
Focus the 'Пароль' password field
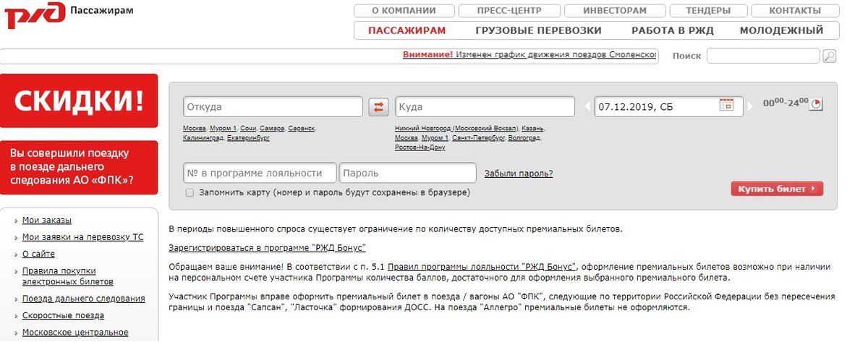[407, 173]
